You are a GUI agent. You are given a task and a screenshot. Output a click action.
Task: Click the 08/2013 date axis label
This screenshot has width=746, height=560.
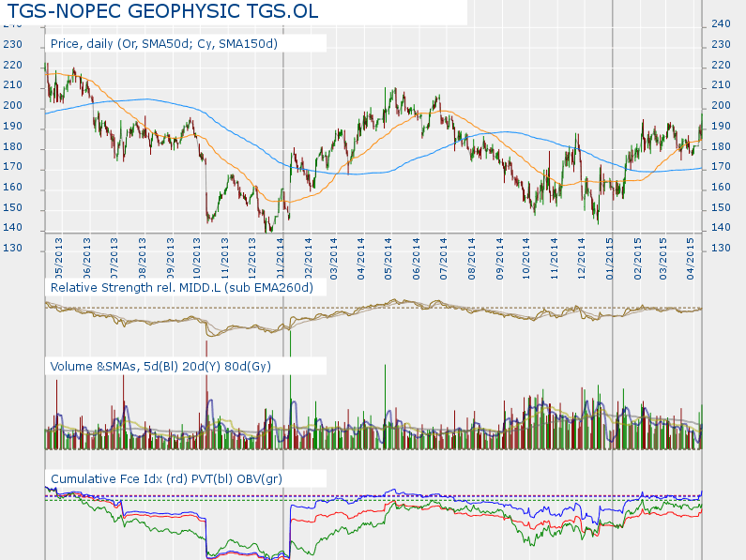point(142,258)
